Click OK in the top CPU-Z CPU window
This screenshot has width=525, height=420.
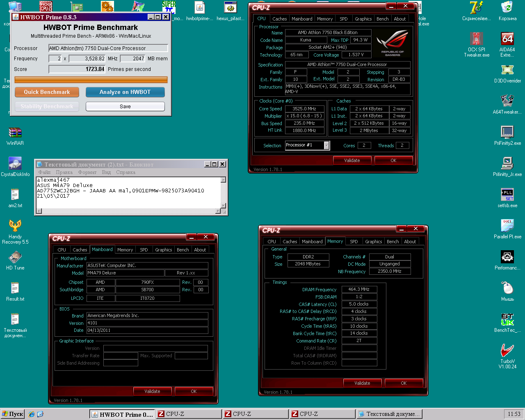[x=393, y=160]
